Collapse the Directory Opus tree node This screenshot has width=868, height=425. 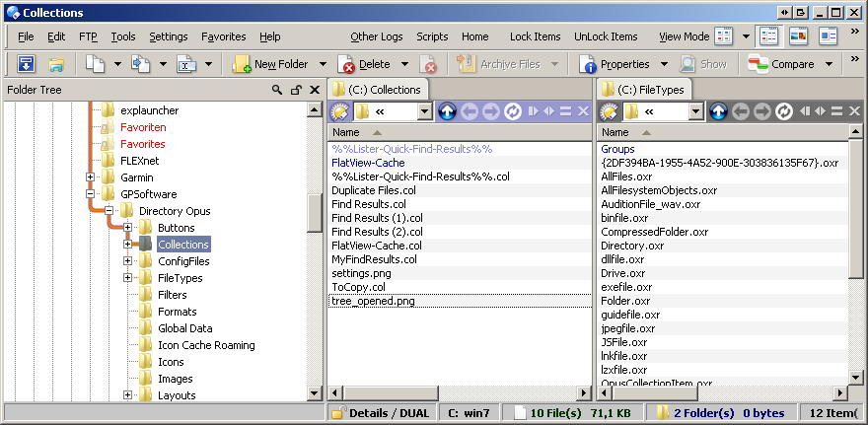108,211
